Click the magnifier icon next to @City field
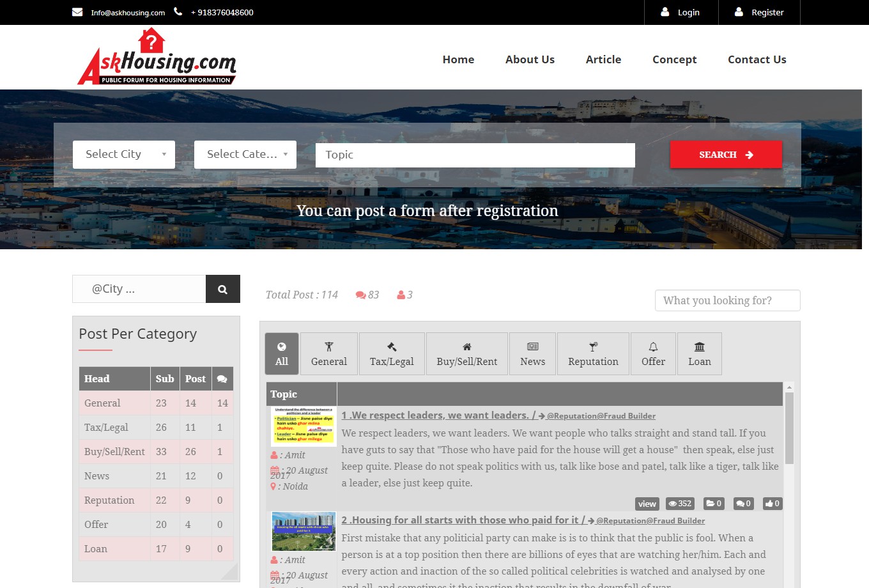Image resolution: width=869 pixels, height=588 pixels. (222, 289)
